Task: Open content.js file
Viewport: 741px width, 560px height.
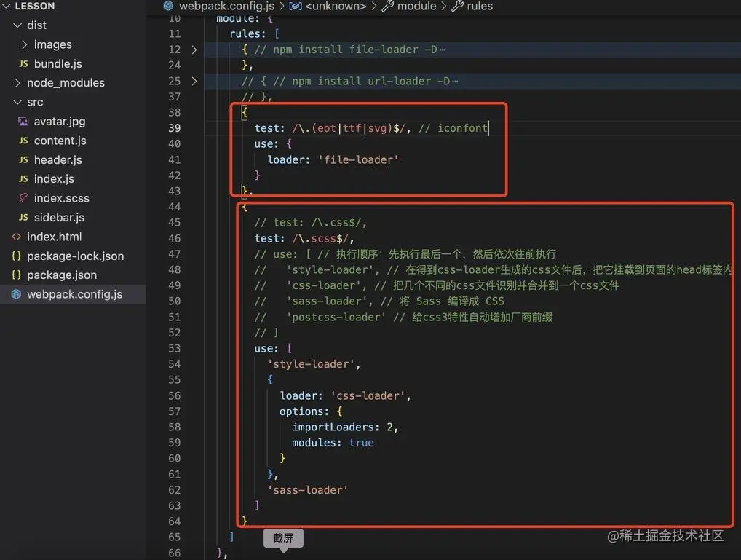Action: (60, 141)
